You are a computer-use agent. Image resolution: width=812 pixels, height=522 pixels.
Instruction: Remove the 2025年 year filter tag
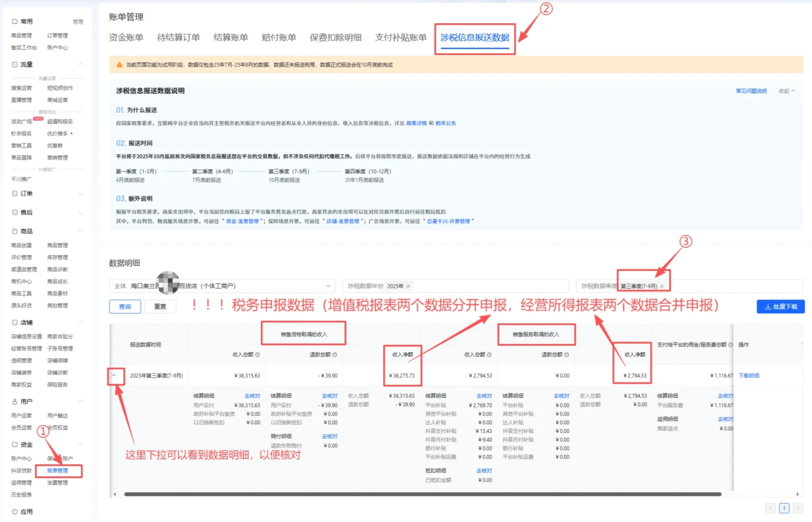(x=408, y=286)
